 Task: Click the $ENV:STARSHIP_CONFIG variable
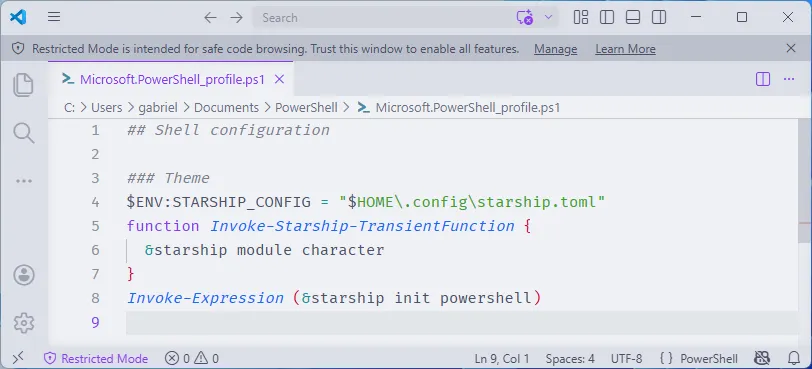219,202
